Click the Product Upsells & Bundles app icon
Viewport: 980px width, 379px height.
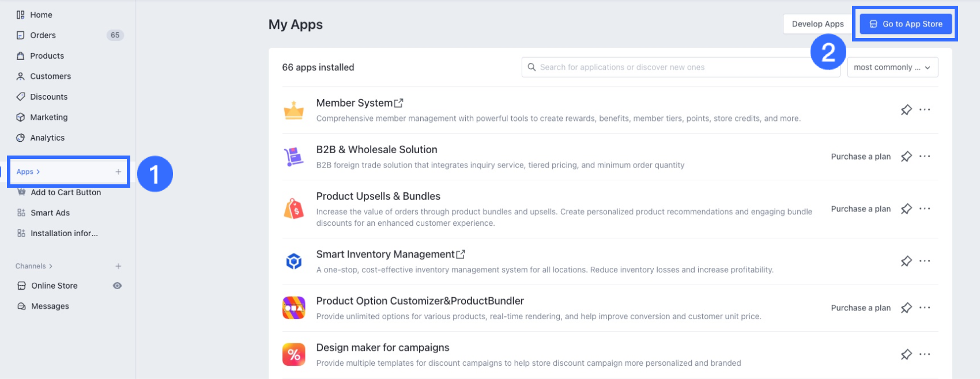(294, 209)
